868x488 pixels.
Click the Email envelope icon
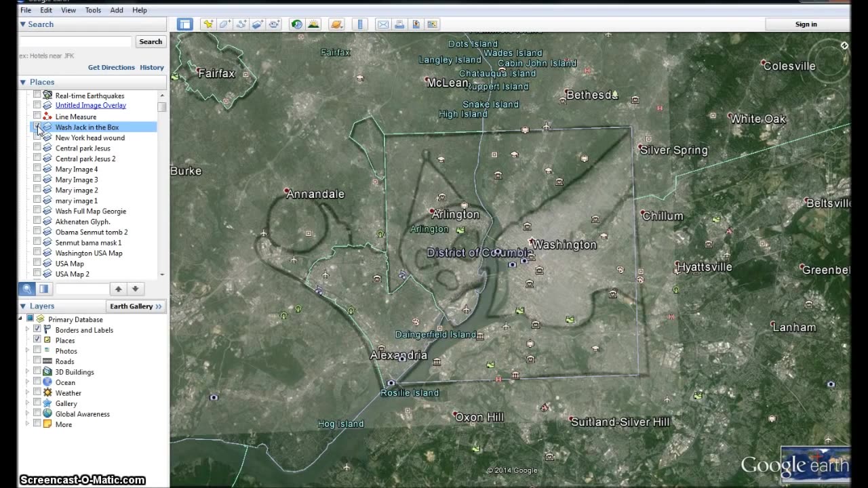[x=383, y=24]
